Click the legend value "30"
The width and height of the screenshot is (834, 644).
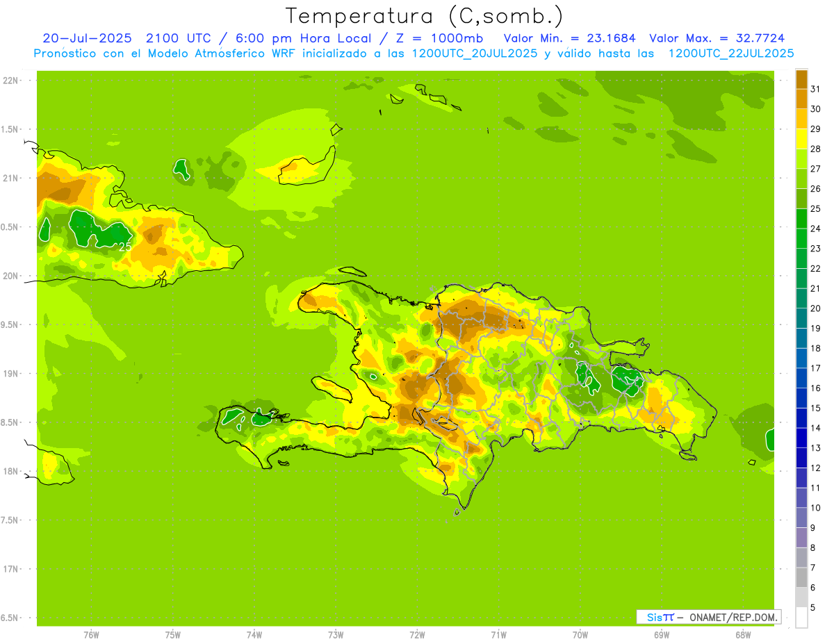pos(815,108)
